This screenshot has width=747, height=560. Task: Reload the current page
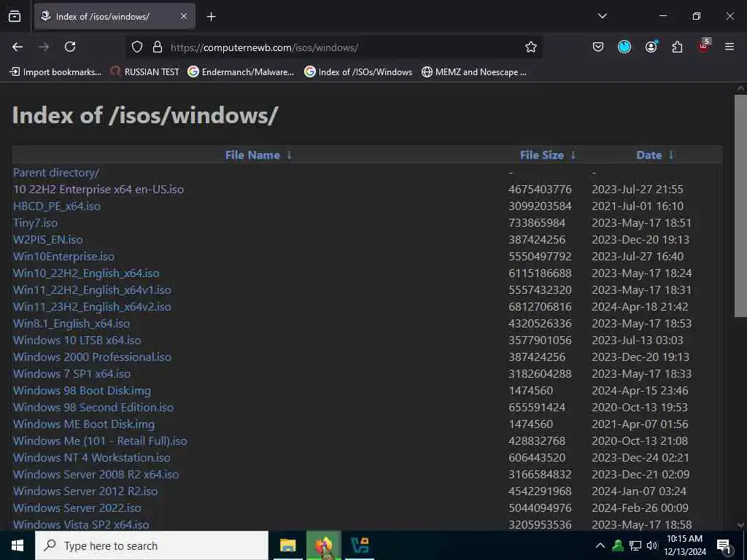point(70,47)
